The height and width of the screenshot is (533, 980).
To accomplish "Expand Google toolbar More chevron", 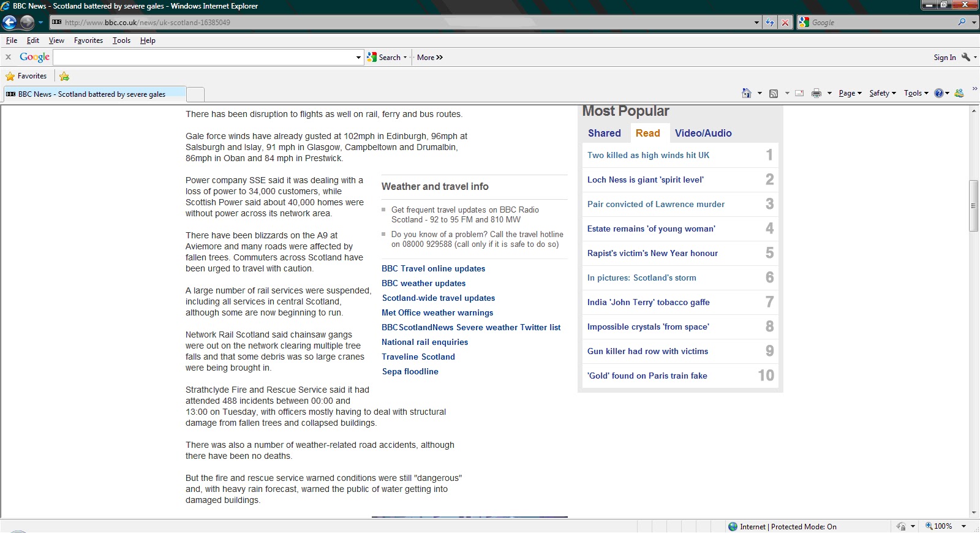I will point(430,57).
